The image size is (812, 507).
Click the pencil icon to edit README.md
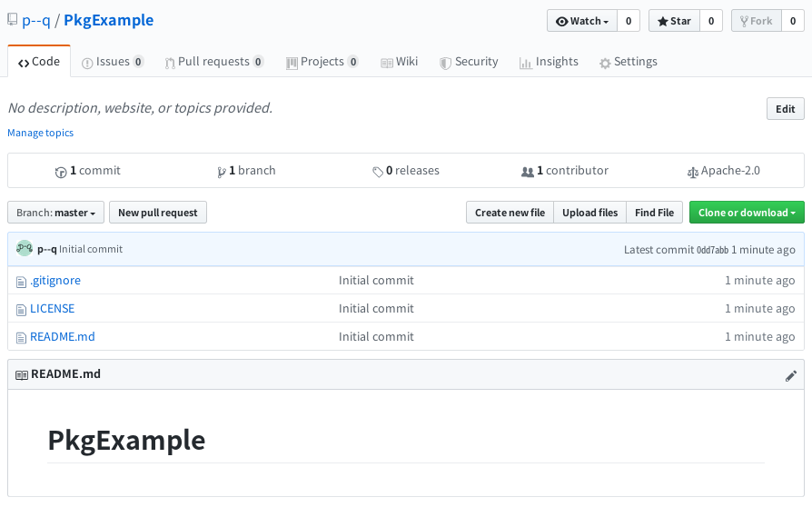click(790, 375)
